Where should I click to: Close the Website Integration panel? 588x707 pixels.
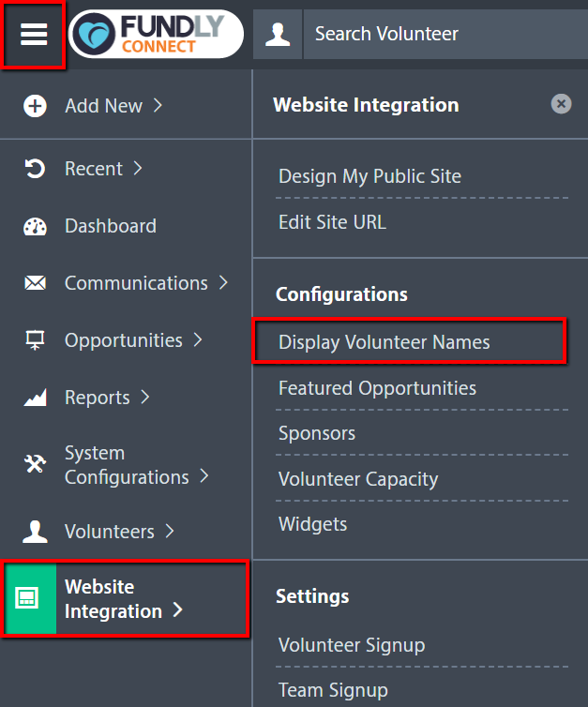point(561,104)
